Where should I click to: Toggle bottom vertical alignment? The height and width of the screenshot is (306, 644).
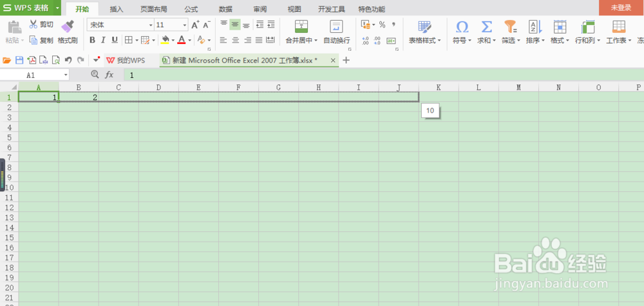(x=246, y=24)
